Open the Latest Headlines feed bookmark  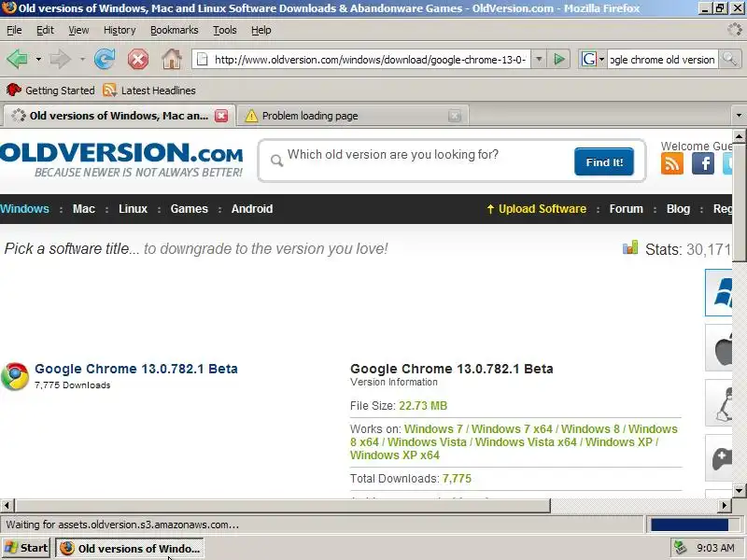[149, 90]
